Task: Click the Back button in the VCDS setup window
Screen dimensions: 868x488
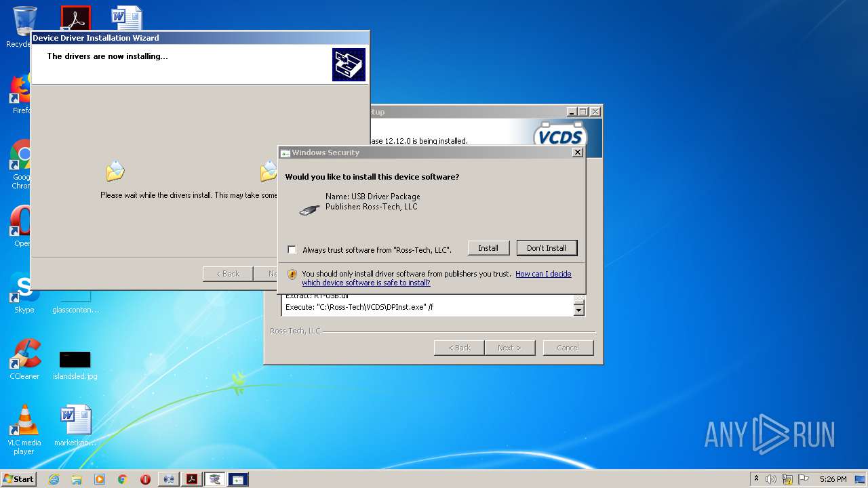Action: [459, 348]
